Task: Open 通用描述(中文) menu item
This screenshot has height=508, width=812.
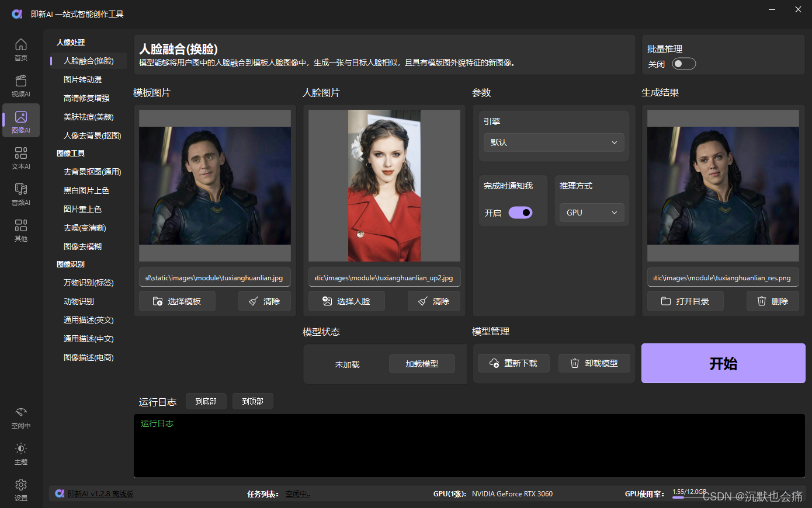Action: click(x=89, y=339)
